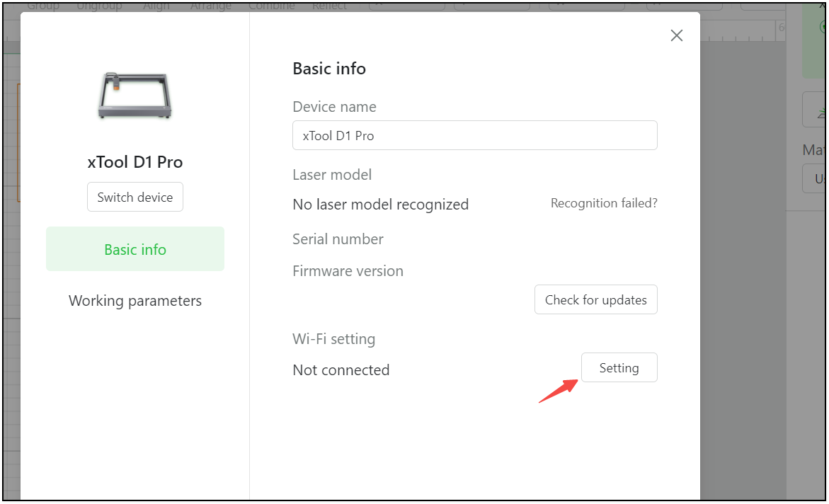Image resolution: width=829 pixels, height=504 pixels.
Task: Click the Arrange toolbar item
Action: [x=210, y=6]
